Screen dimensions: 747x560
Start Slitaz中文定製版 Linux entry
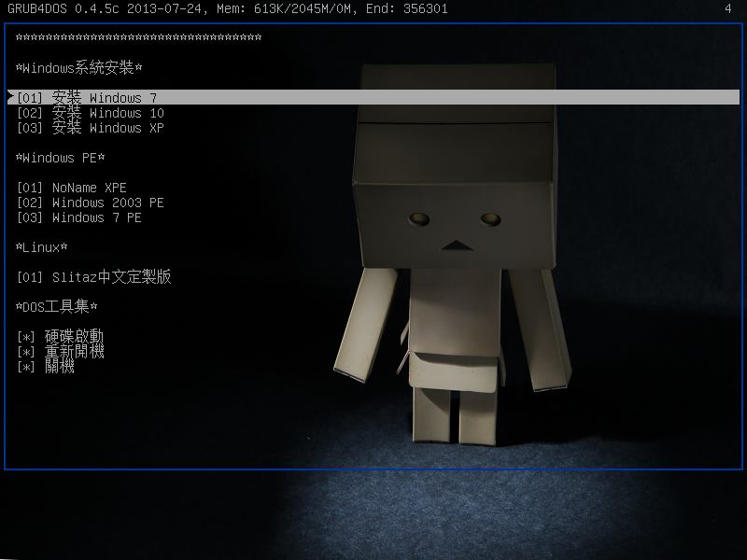coord(94,276)
